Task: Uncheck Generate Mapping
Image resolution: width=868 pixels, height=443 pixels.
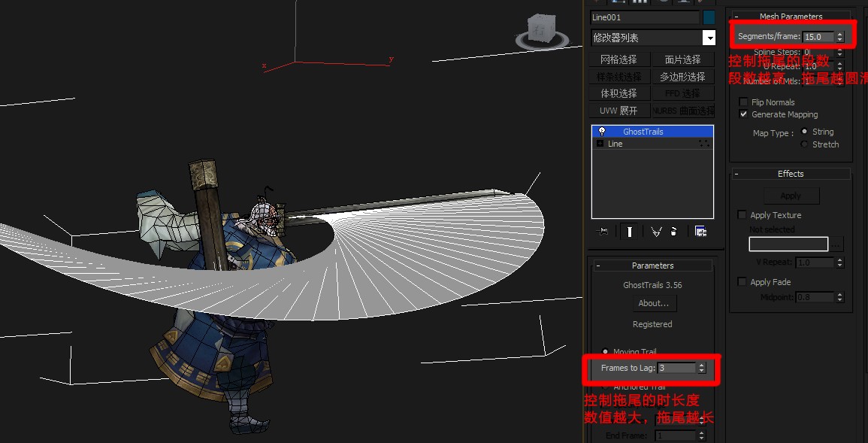Action: 743,114
